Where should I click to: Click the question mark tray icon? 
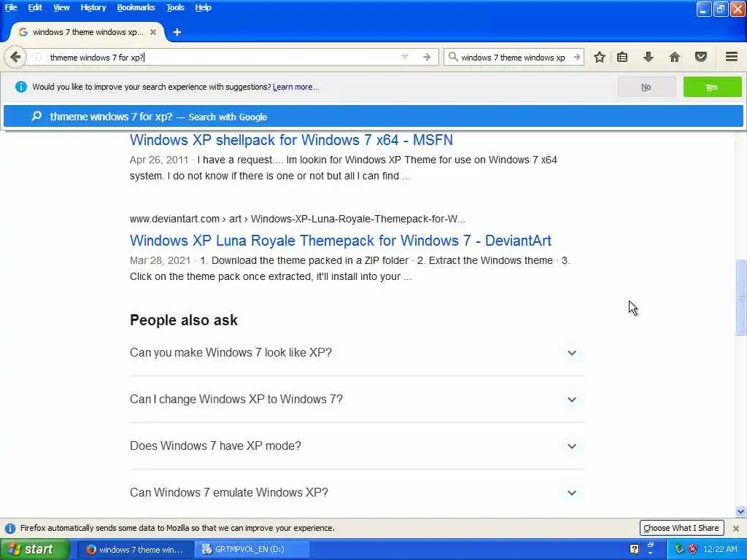click(634, 549)
